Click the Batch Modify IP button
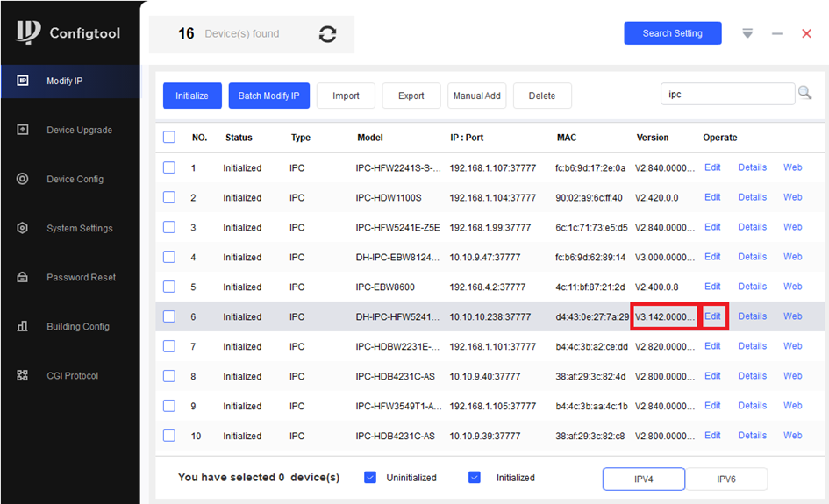Image resolution: width=829 pixels, height=504 pixels. 268,96
